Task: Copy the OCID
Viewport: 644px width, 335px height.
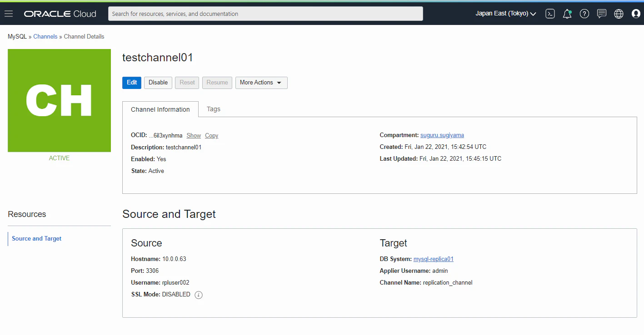Action: tap(211, 135)
